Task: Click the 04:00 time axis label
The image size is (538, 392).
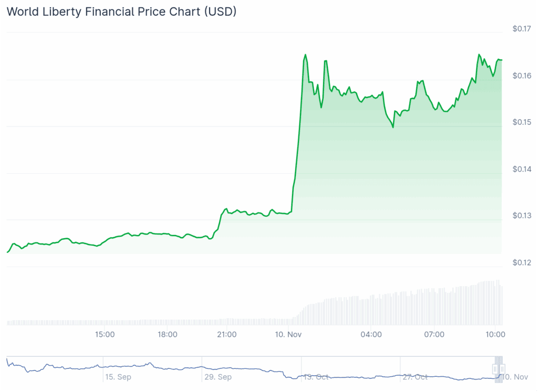Action: pos(371,334)
